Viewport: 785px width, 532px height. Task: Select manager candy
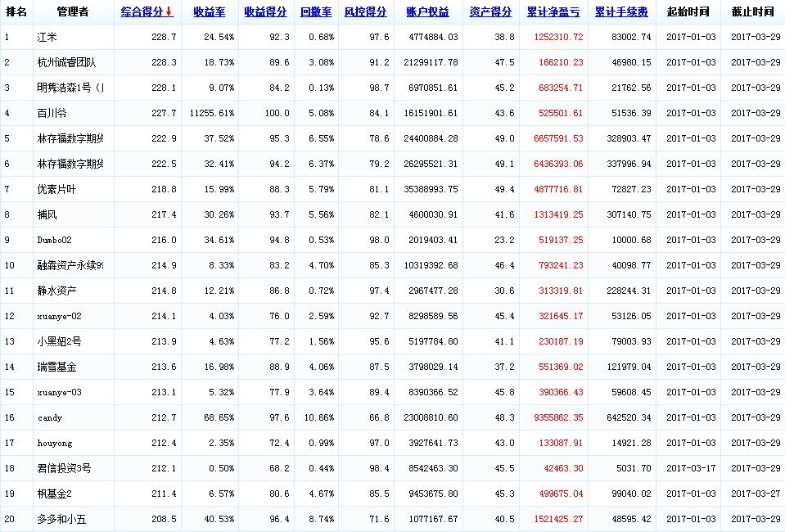tap(50, 418)
